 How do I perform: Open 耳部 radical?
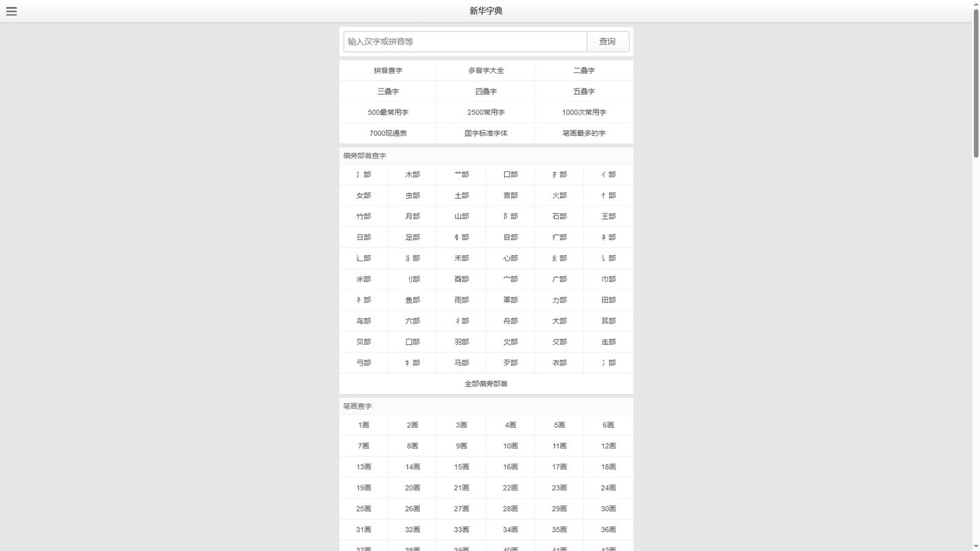608,321
